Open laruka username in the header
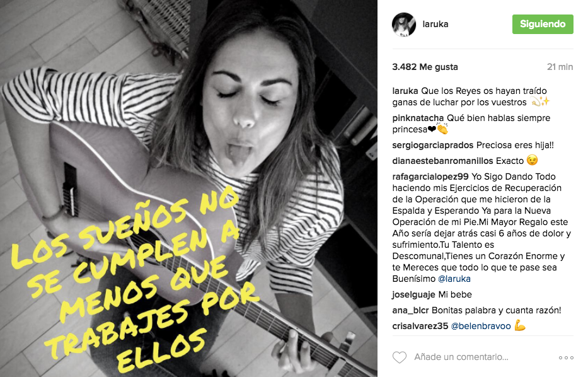This screenshot has height=377, width=588. [x=435, y=24]
